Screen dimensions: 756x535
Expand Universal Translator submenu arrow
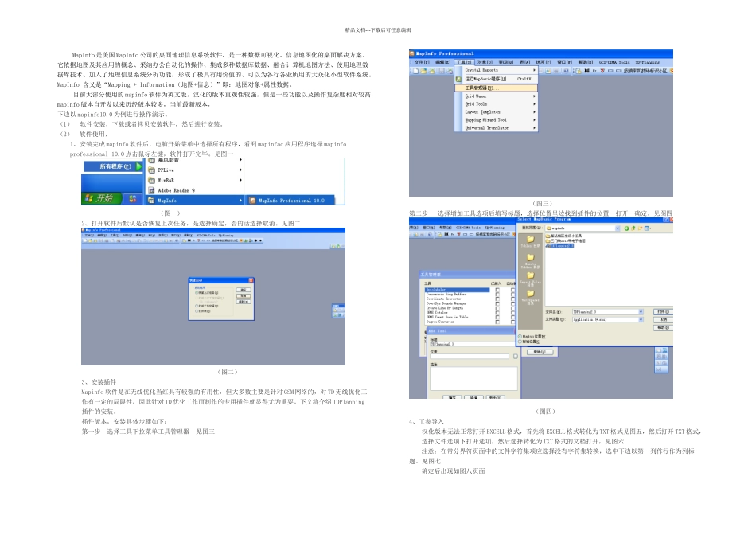[x=534, y=128]
